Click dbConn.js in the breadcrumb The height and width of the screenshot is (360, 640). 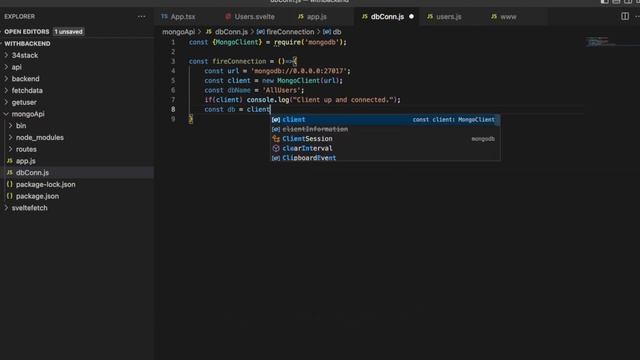pos(231,32)
